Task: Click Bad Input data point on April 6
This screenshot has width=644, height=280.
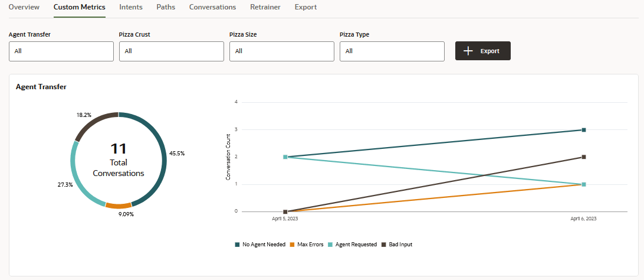Action: coord(584,157)
